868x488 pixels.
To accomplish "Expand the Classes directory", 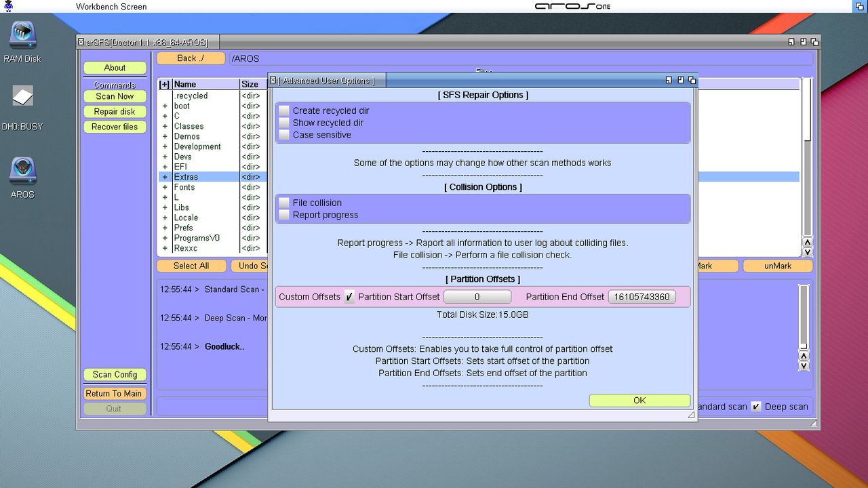I will click(164, 126).
